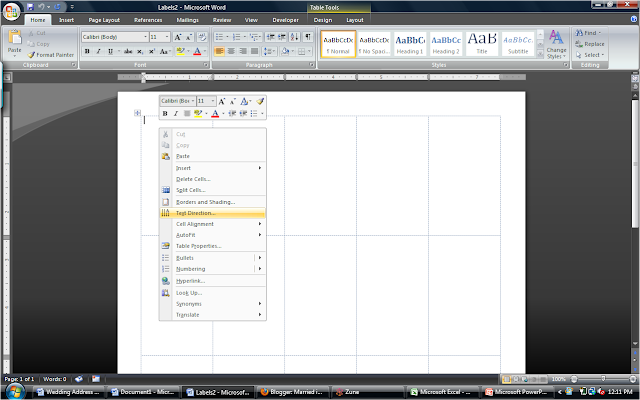Expand Cell Alignment submenu
The width and height of the screenshot is (640, 400).
pyautogui.click(x=213, y=224)
